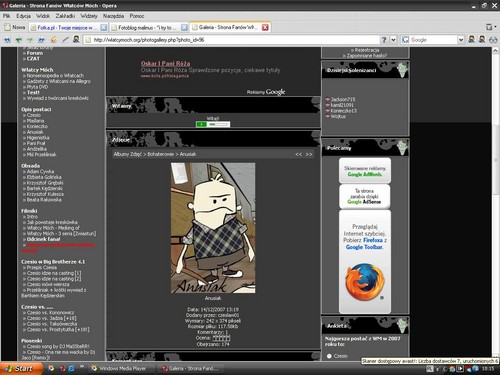Close the Galeria tab
500x375 pixels.
265,28
